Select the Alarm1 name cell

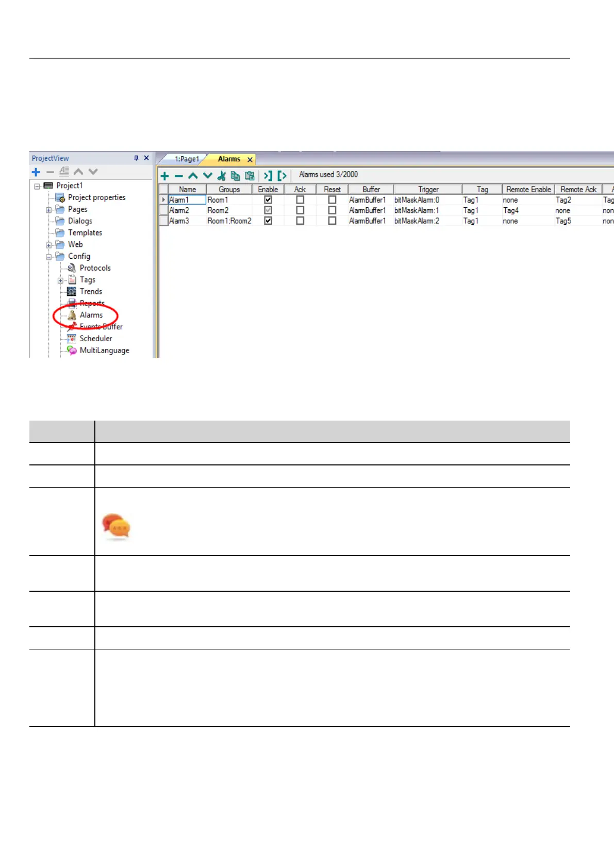click(187, 200)
